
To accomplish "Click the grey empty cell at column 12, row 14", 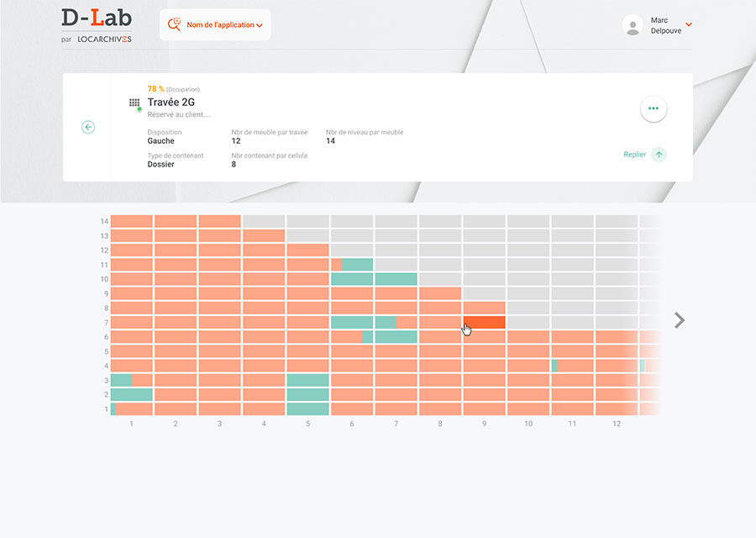I will pos(616,221).
